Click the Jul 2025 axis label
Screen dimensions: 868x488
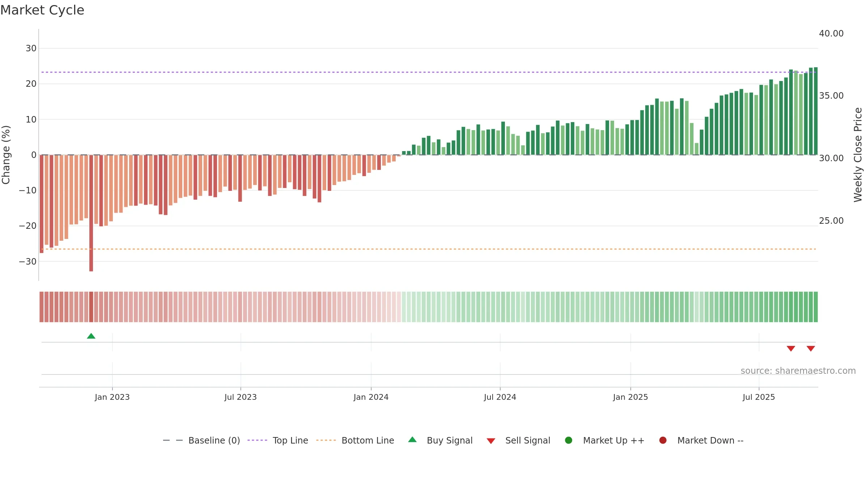click(759, 397)
